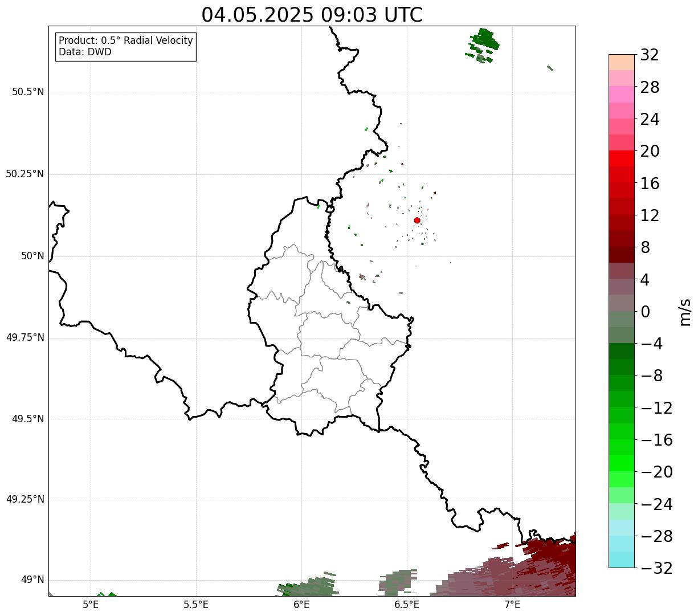Pick the dark maroon swatch at 8 m/s
698x616 pixels.
pyautogui.click(x=622, y=255)
